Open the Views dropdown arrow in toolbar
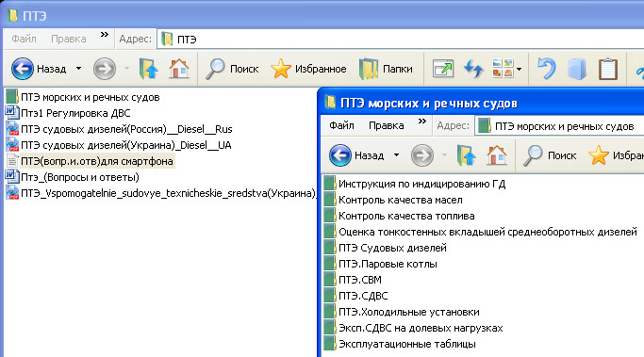This screenshot has height=357, width=644. [520, 69]
